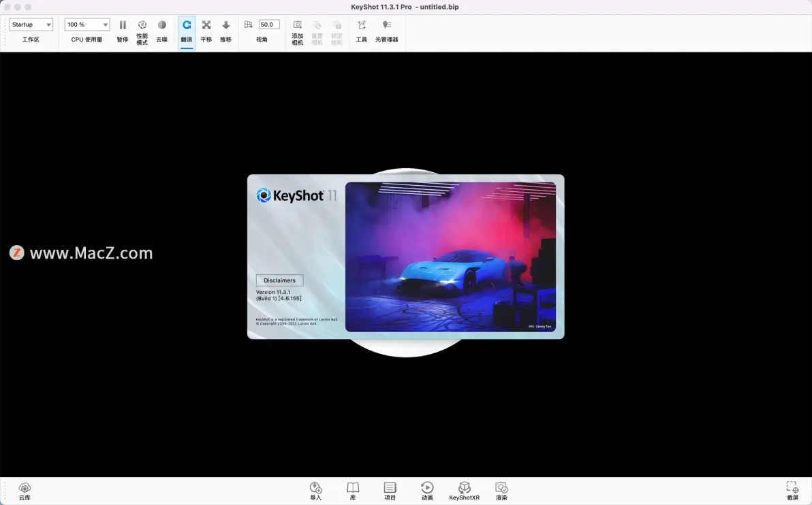Launch the KeyShotXR wizard
Image resolution: width=812 pixels, height=505 pixels.
point(464,488)
